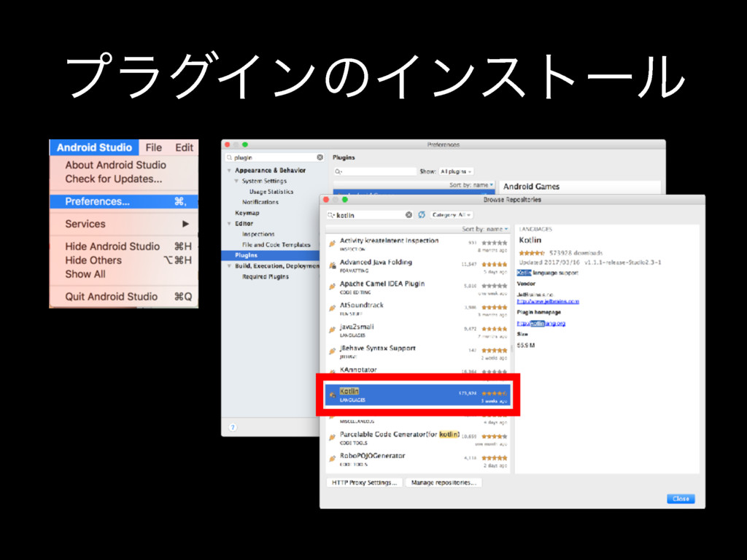747x560 pixels.
Task: Click the blue Close button
Action: pyautogui.click(x=681, y=499)
